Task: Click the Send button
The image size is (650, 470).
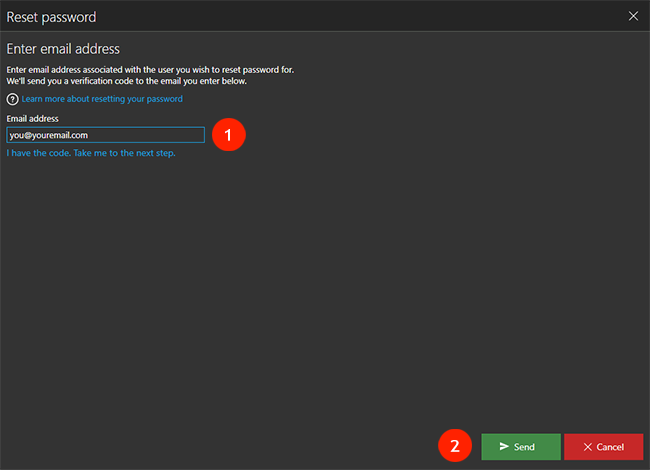Action: point(521,447)
